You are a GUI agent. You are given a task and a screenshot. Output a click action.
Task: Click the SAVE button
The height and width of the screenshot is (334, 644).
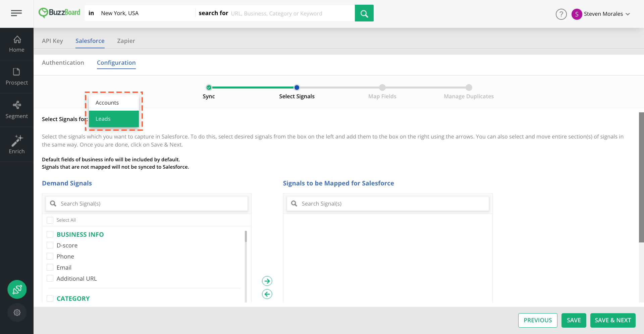pyautogui.click(x=574, y=320)
